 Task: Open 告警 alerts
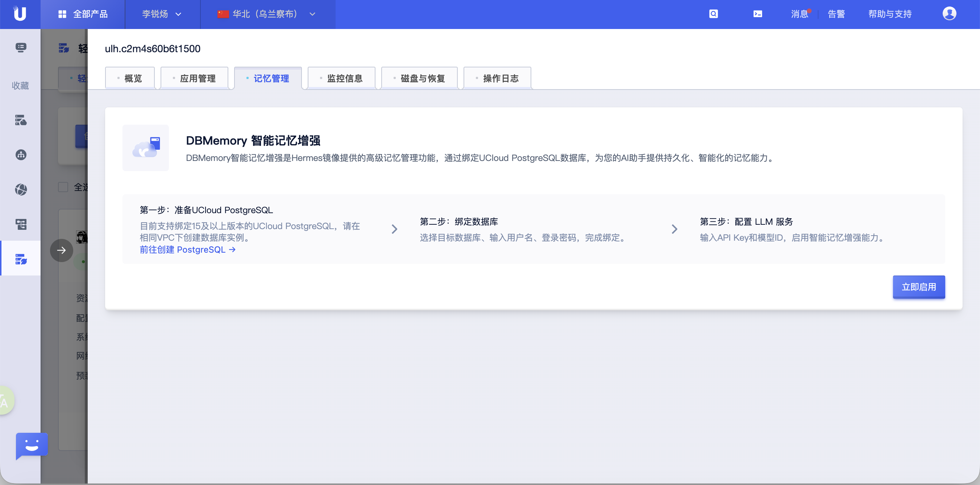coord(836,14)
